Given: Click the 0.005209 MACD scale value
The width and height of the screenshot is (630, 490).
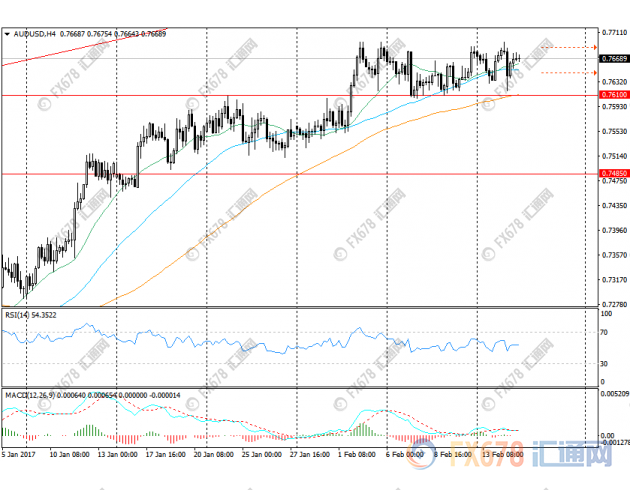Looking at the screenshot, I should [612, 394].
